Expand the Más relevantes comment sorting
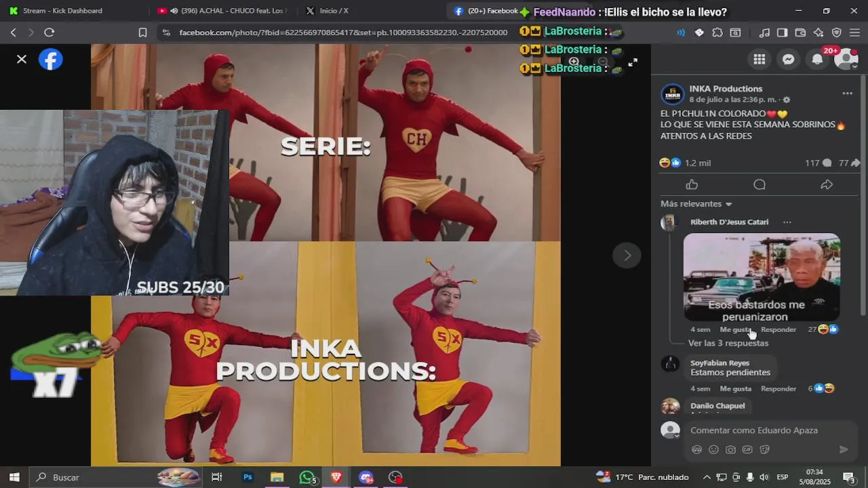Image resolution: width=868 pixels, height=488 pixels. click(x=696, y=204)
